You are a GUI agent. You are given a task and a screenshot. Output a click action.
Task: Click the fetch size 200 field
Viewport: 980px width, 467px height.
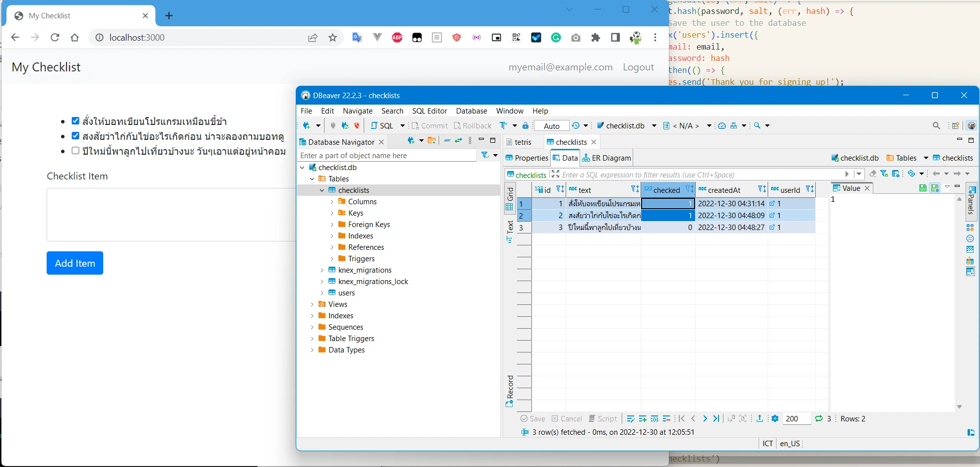pos(796,419)
